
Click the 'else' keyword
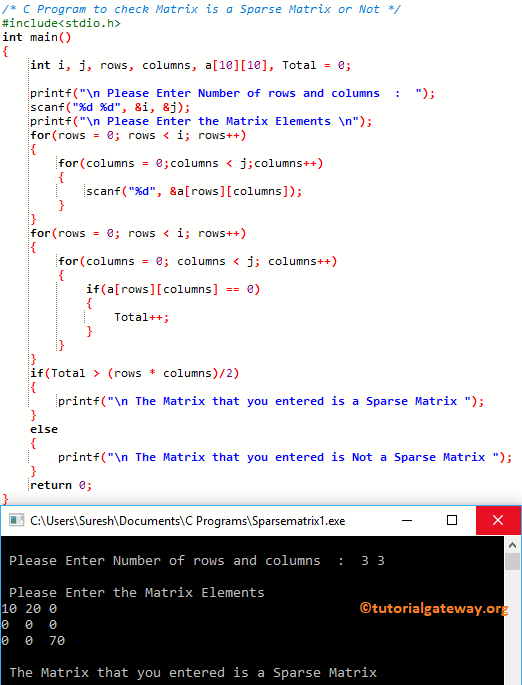44,429
